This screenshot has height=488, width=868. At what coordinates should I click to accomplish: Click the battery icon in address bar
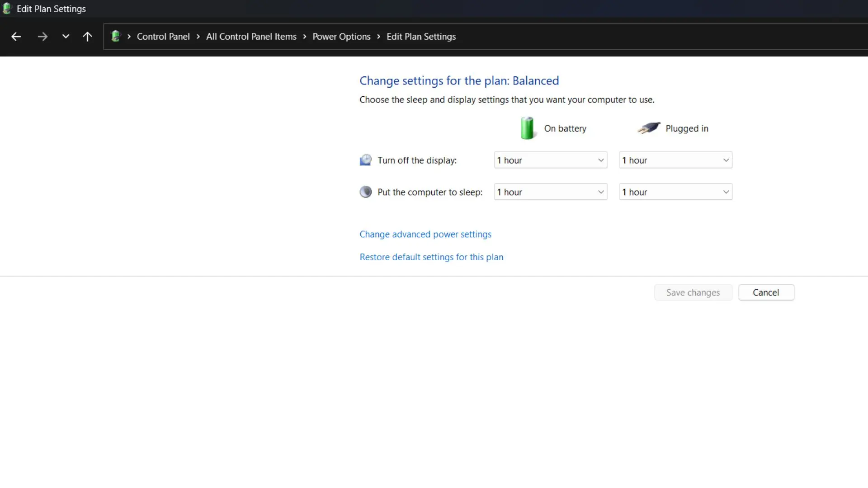click(x=116, y=36)
